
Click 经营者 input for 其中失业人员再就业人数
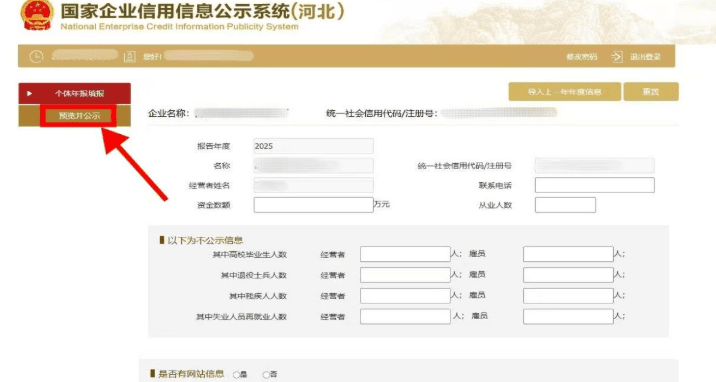(x=405, y=316)
